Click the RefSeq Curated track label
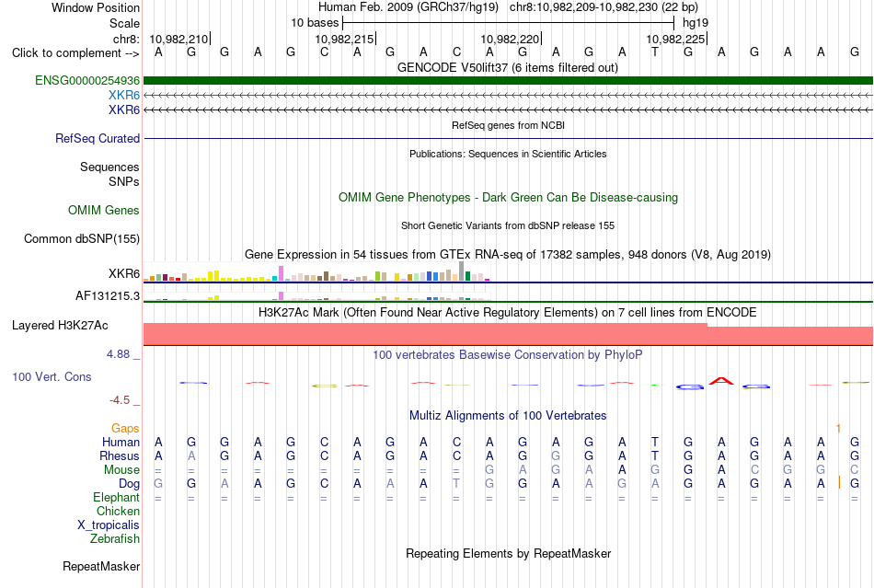 (97, 138)
